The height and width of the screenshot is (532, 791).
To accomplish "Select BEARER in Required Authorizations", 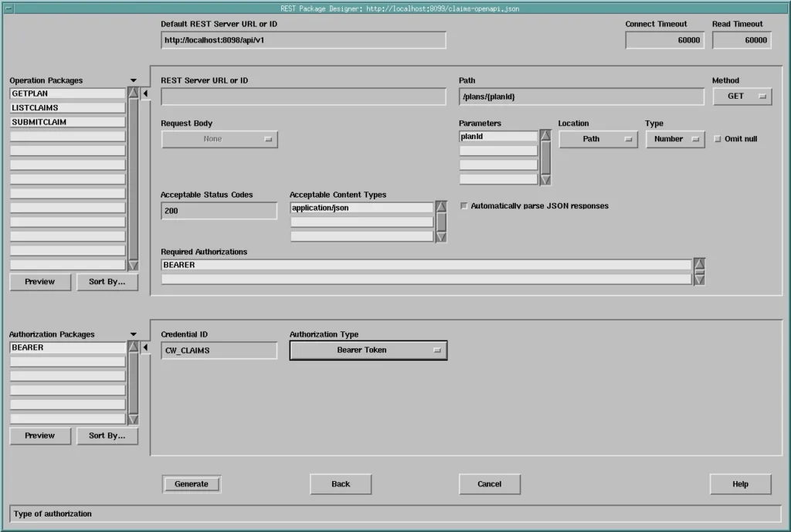I will click(x=426, y=266).
